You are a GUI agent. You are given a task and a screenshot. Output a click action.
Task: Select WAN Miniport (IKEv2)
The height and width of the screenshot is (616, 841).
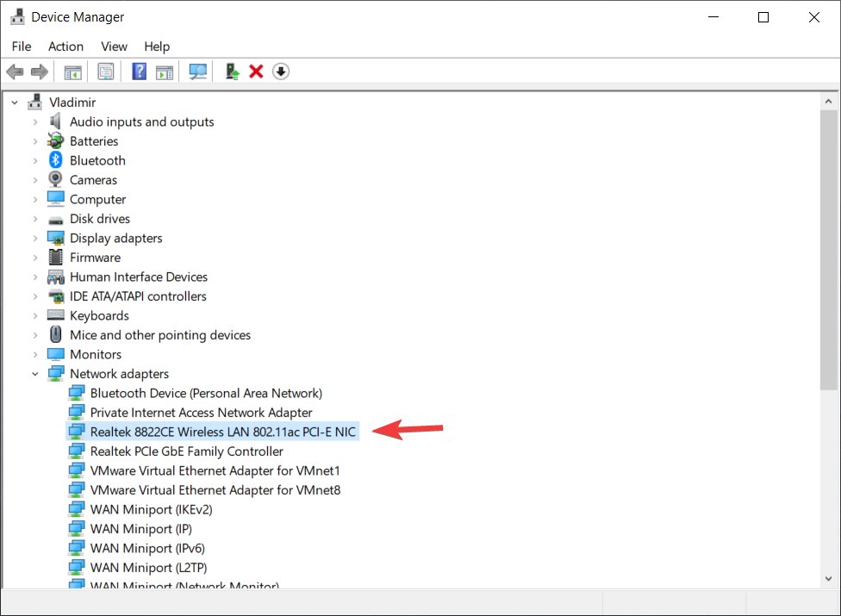[x=152, y=509]
